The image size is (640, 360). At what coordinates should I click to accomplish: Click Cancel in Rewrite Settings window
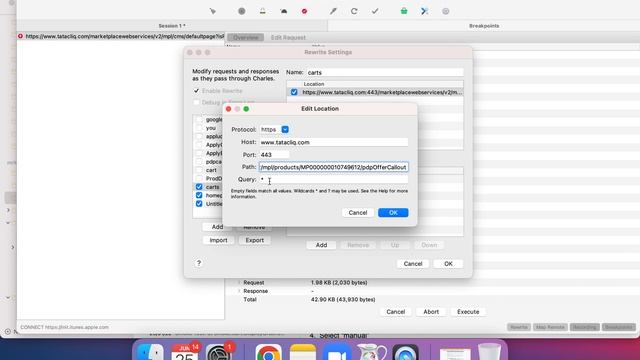(x=413, y=264)
